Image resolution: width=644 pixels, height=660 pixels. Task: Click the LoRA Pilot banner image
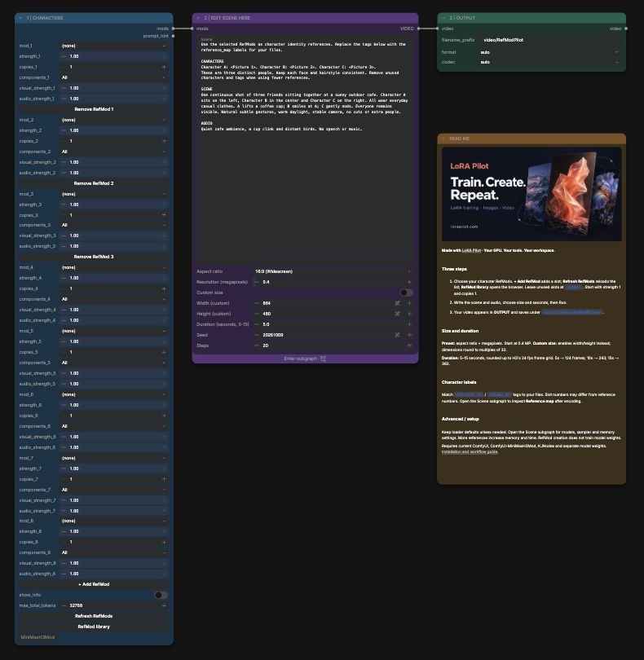532,194
